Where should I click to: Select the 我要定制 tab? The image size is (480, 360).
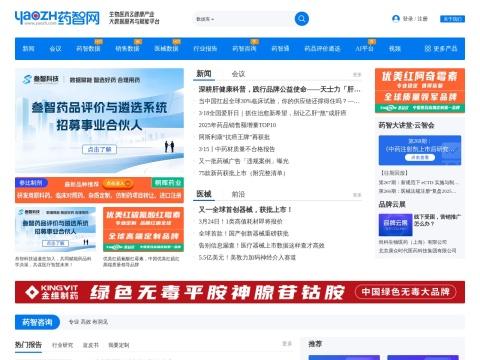pos(119,345)
